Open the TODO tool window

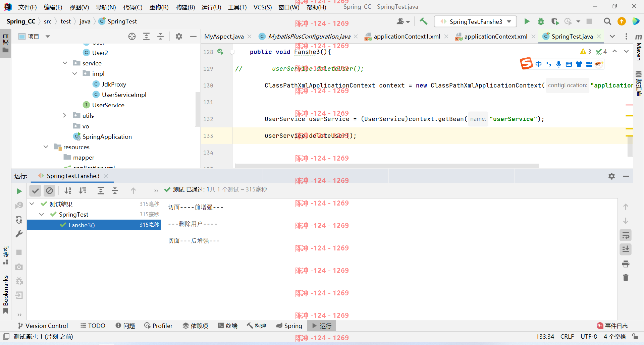point(93,326)
